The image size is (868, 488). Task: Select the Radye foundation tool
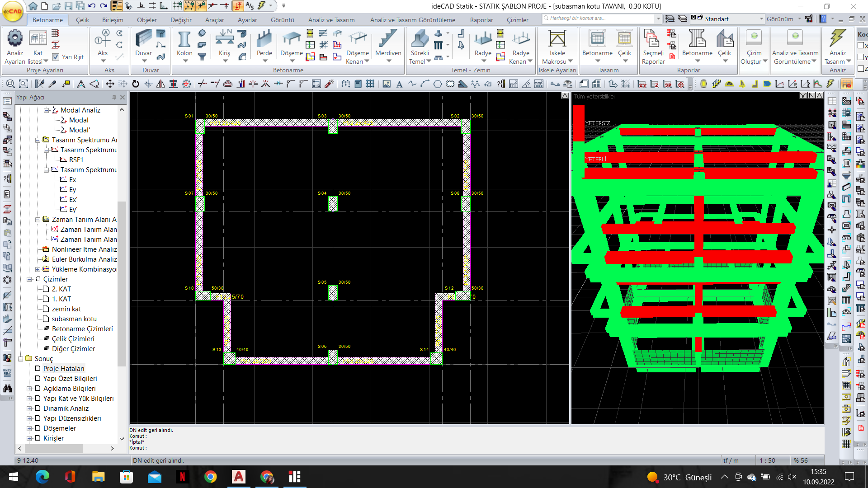[483, 45]
